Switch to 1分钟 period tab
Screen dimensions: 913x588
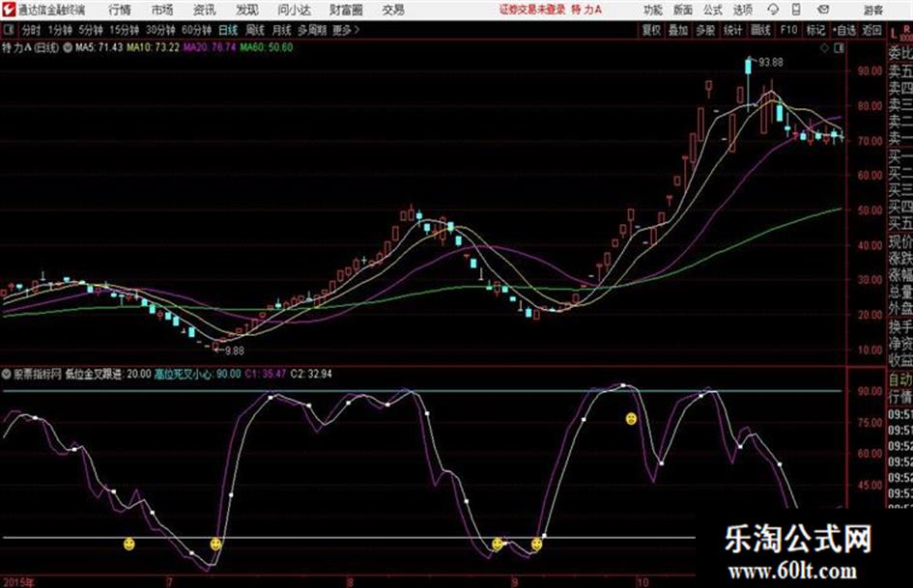60,30
